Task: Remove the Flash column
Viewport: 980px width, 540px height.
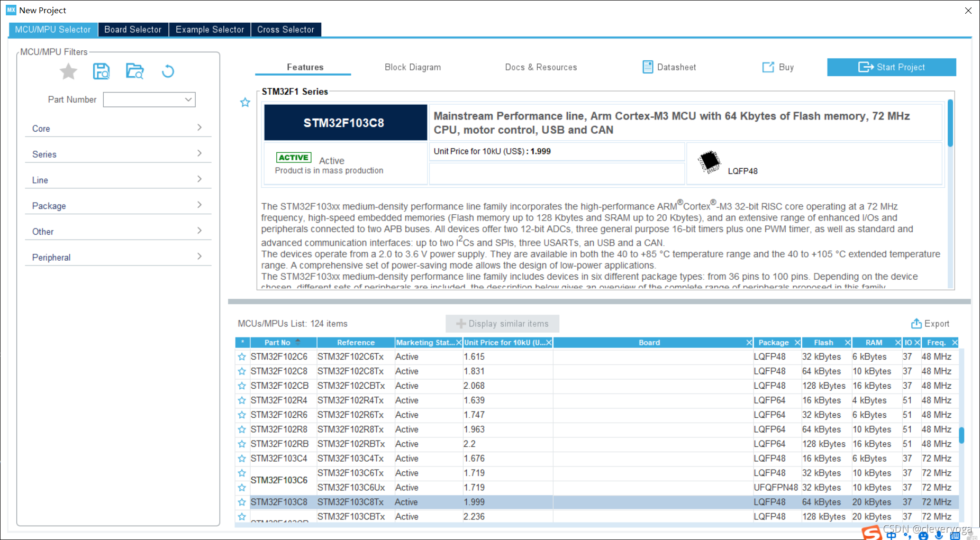Action: tap(848, 343)
